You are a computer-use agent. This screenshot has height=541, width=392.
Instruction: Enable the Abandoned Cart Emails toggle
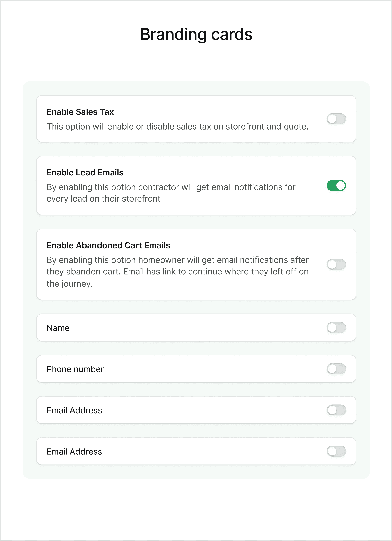(336, 264)
